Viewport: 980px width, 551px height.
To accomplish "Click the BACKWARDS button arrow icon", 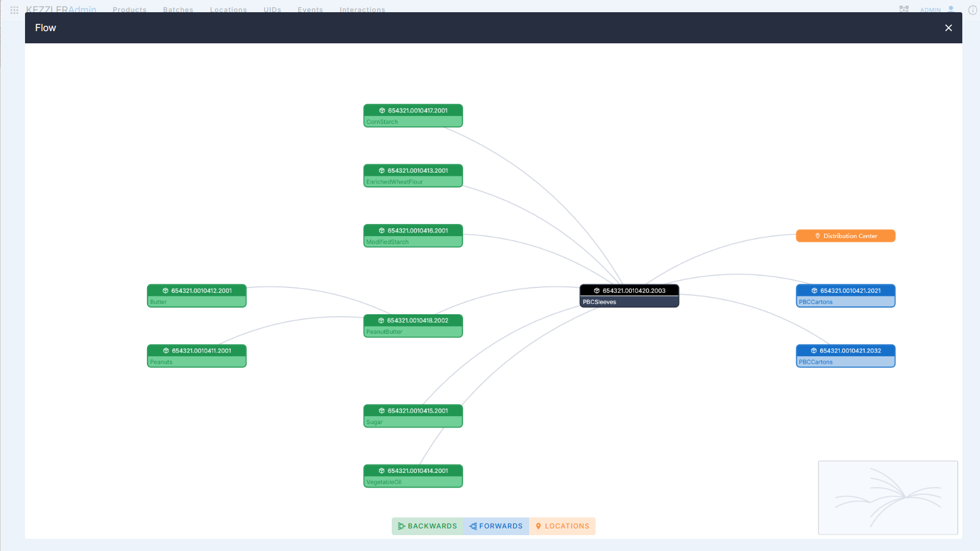I will (x=402, y=526).
